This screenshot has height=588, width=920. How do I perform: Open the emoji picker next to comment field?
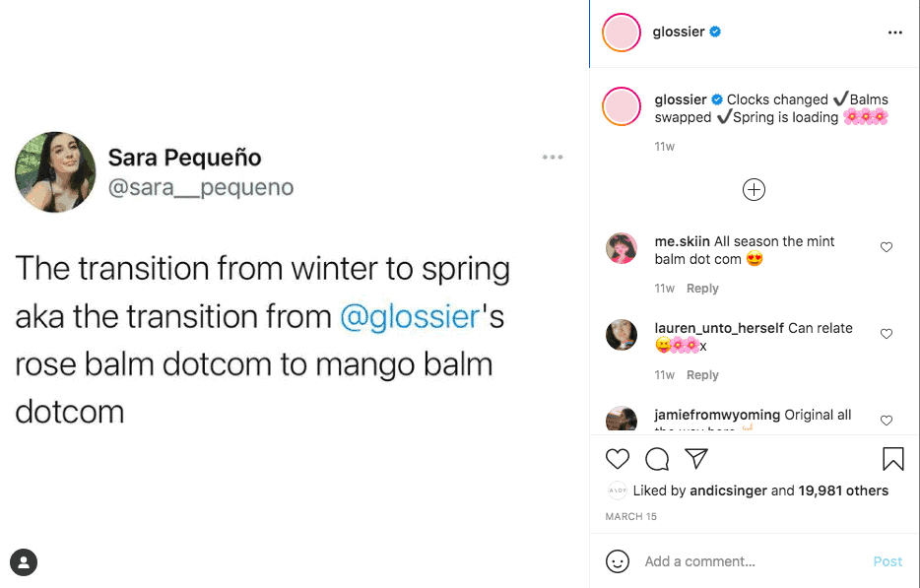point(618,561)
